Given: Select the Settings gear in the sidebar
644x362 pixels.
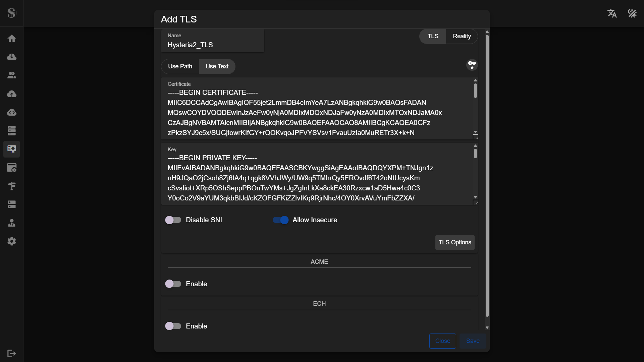Looking at the screenshot, I should click(x=12, y=241).
